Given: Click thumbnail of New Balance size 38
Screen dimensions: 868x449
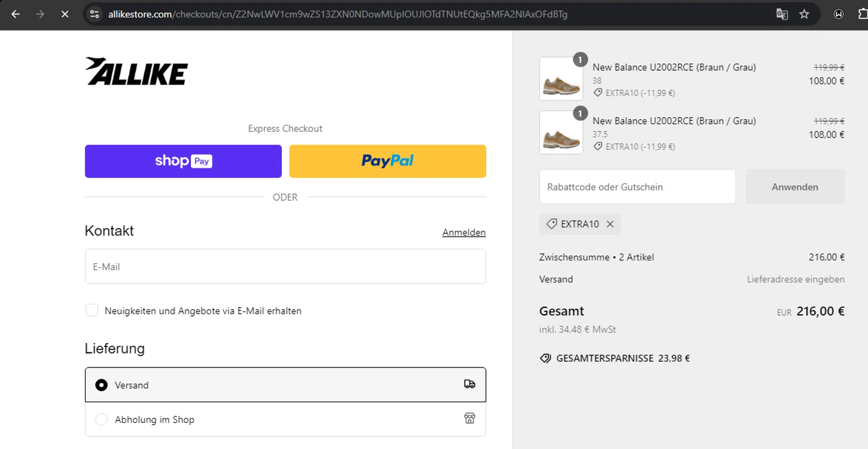Looking at the screenshot, I should [561, 79].
